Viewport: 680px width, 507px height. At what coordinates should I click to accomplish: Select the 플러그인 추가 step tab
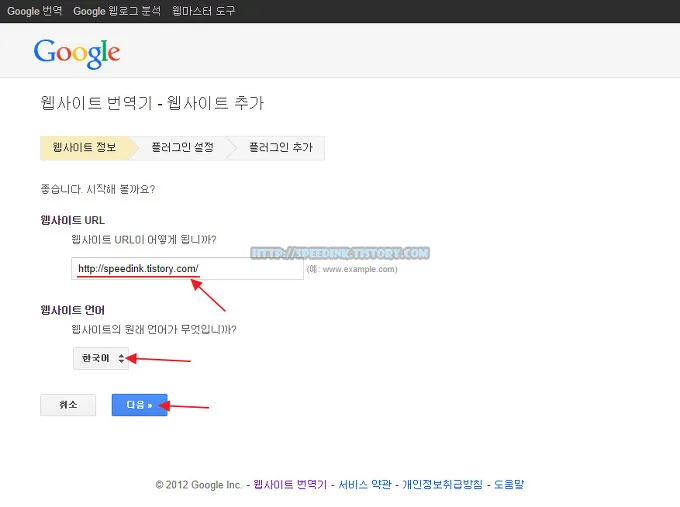tap(281, 148)
